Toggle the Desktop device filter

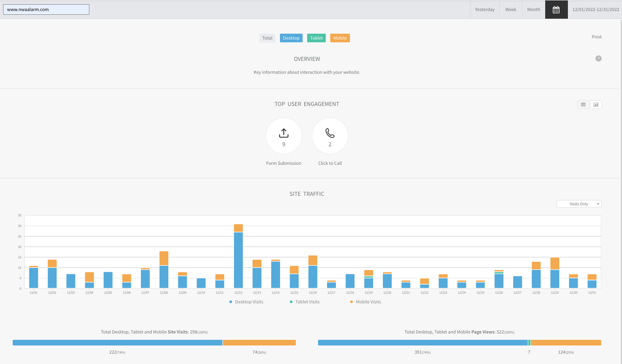[291, 38]
